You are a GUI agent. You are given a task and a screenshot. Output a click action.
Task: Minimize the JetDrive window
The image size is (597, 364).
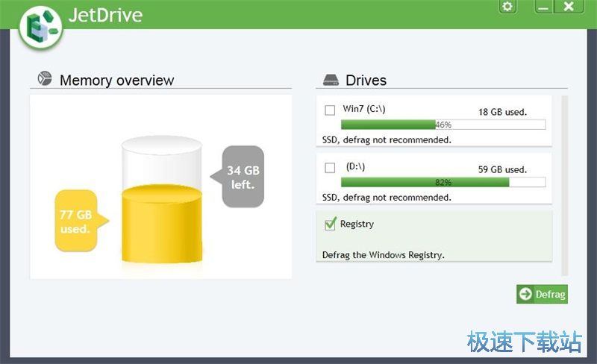tap(544, 7)
